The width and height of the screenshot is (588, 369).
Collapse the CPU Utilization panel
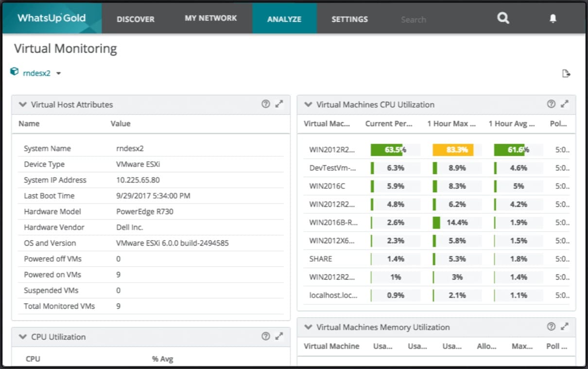coord(22,336)
